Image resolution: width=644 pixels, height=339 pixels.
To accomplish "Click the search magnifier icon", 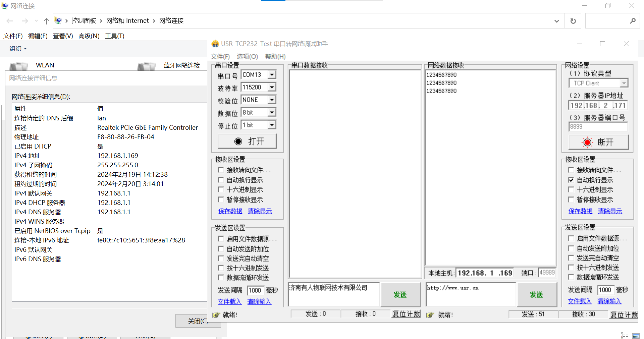I will (633, 21).
